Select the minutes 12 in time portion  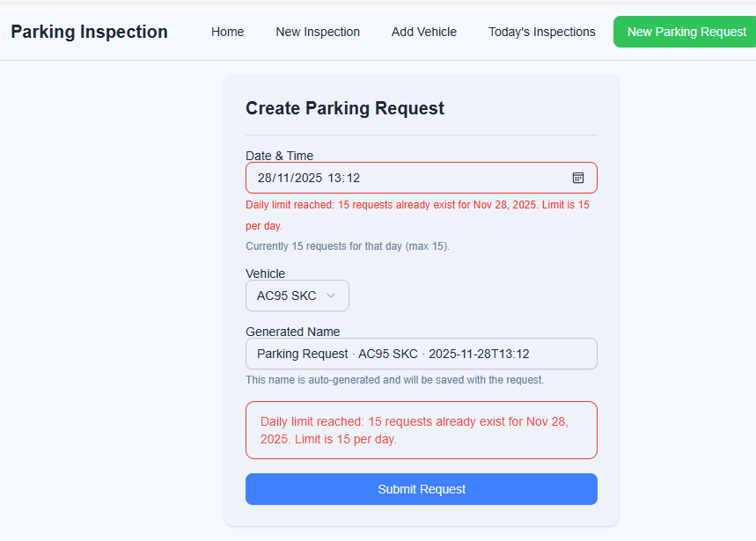353,178
